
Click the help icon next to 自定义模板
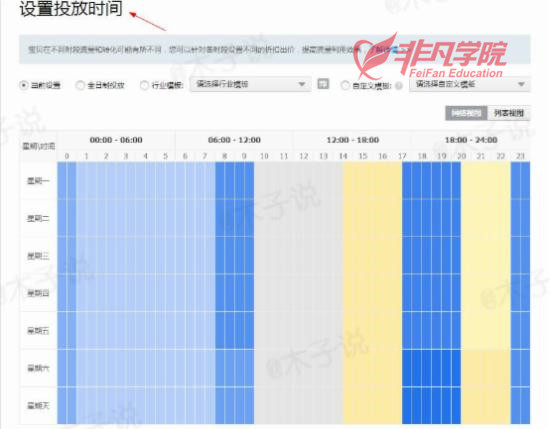399,85
